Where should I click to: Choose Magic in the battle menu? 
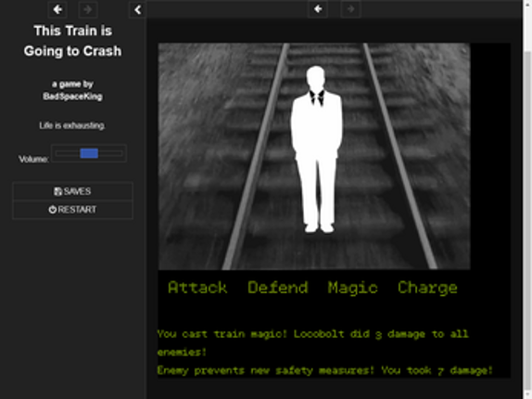point(352,289)
